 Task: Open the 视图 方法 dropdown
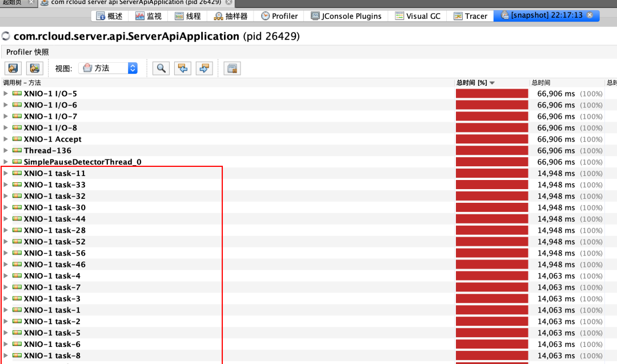click(108, 68)
